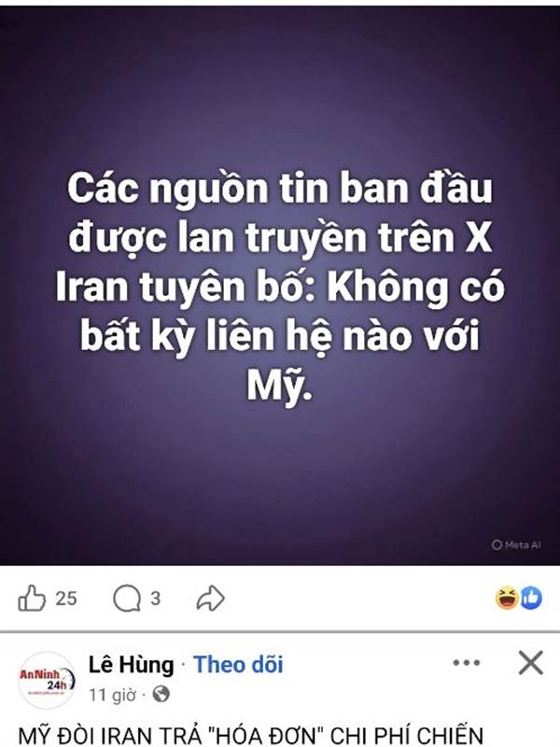Open comments via speech bubble icon

click(x=127, y=599)
